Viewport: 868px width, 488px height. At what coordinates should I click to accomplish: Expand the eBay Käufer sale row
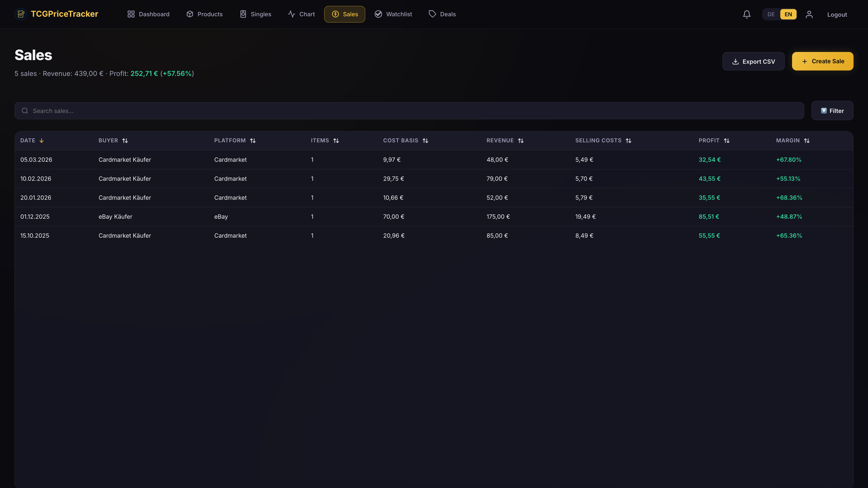tap(434, 217)
